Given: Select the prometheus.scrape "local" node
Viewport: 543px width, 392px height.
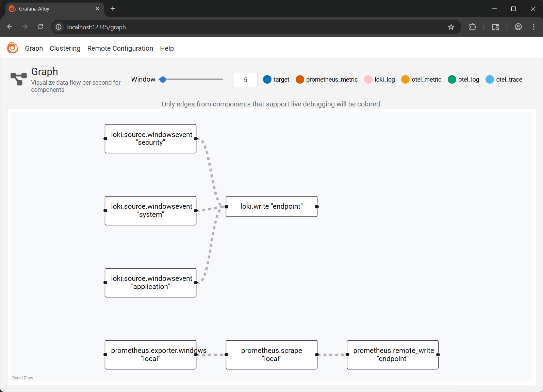Looking at the screenshot, I should pyautogui.click(x=271, y=355).
